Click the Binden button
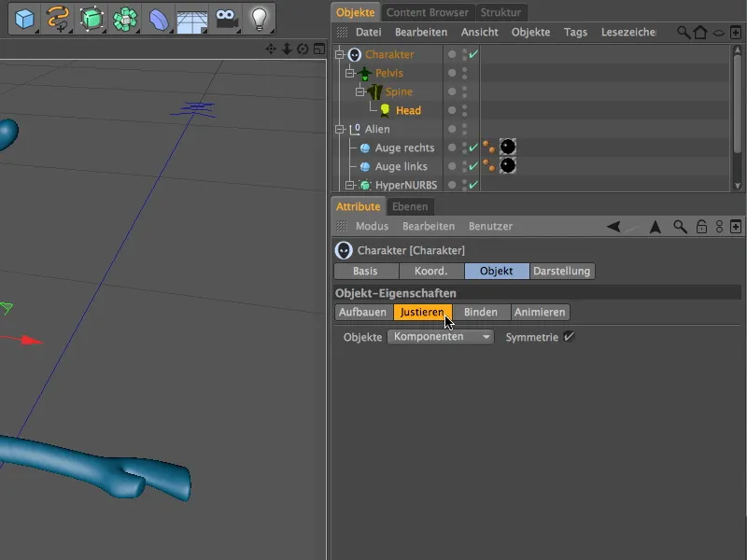 481,313
